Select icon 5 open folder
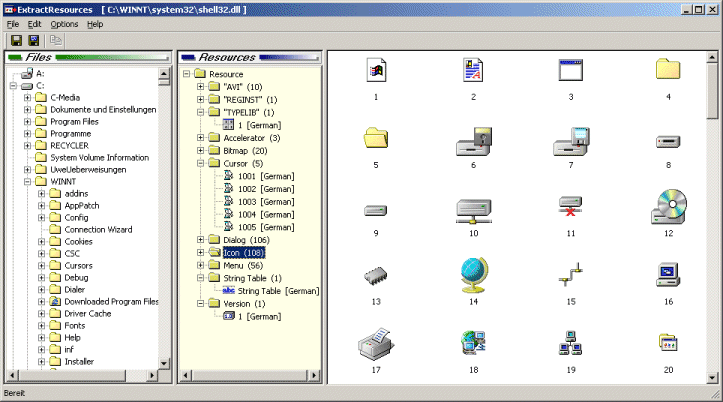This screenshot has width=723, height=402. pyautogui.click(x=376, y=138)
